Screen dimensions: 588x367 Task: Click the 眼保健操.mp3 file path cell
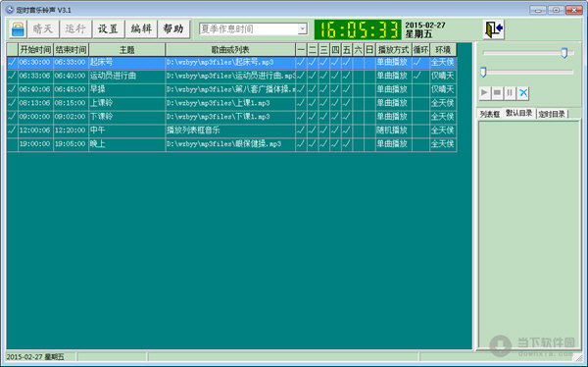point(230,144)
